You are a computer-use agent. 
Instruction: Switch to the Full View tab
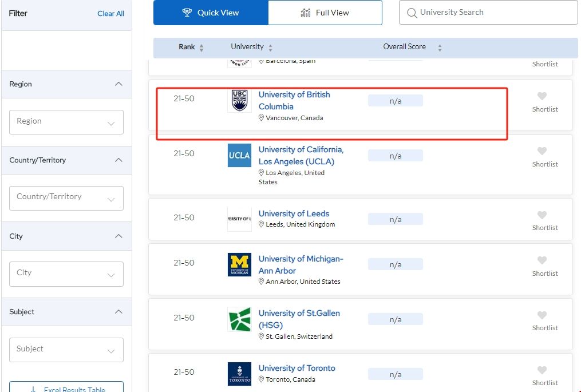click(325, 13)
